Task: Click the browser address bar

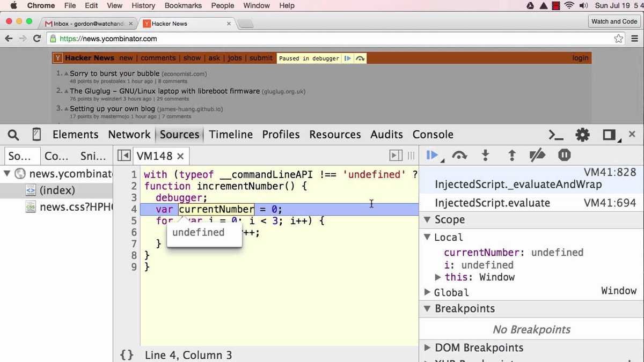Action: click(215, 38)
